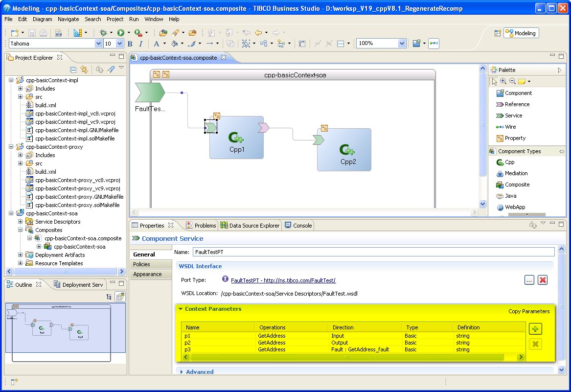Select the Wire tool in Palette
The image size is (571, 392).
coord(510,127)
